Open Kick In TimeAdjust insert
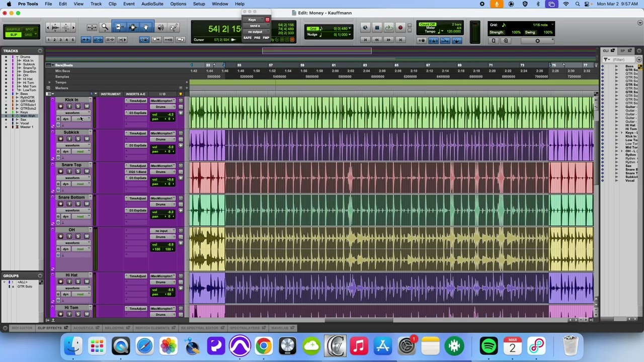This screenshot has width=644, height=362. 137,101
